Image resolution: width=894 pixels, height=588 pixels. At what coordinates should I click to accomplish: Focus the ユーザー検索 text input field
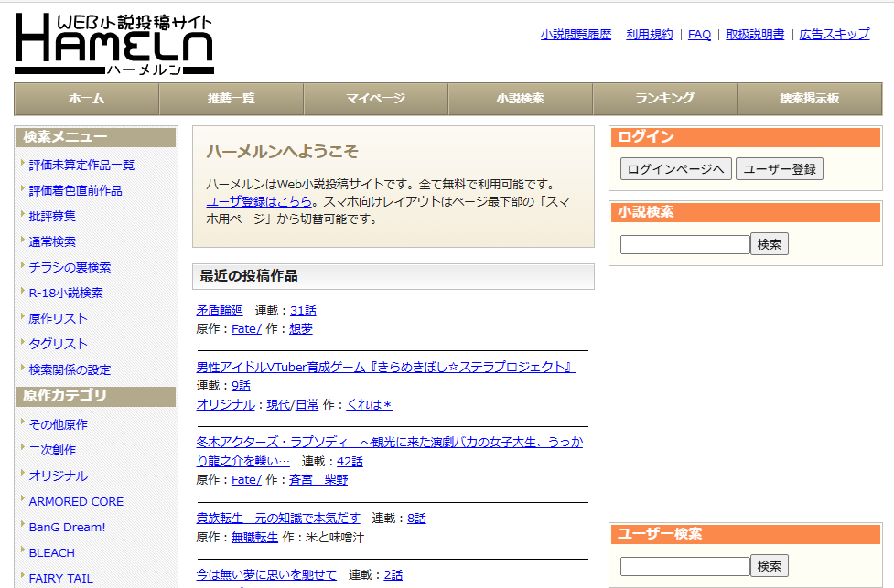click(684, 567)
